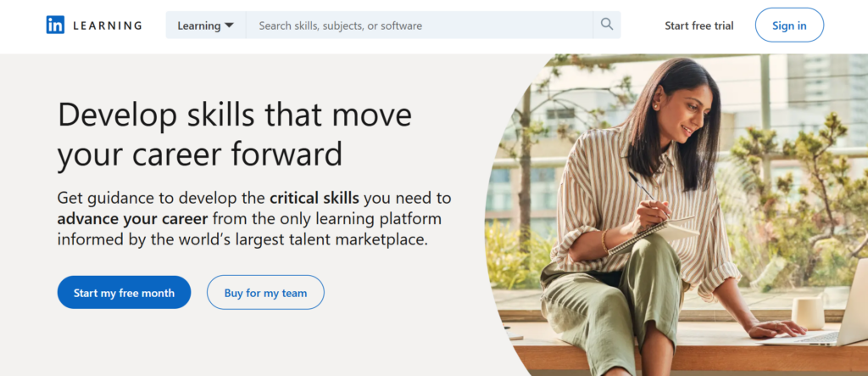868x376 pixels.
Task: Select the Buy for my team button
Action: 265,293
